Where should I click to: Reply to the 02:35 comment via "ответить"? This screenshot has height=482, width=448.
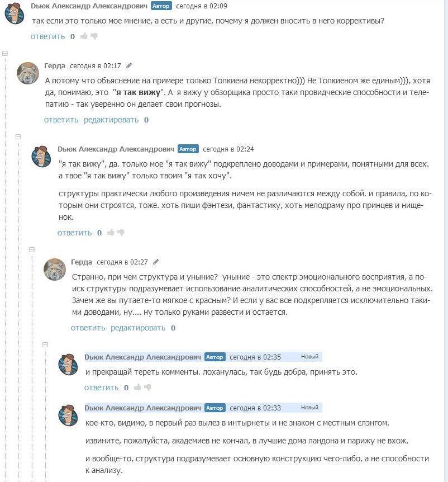101,388
